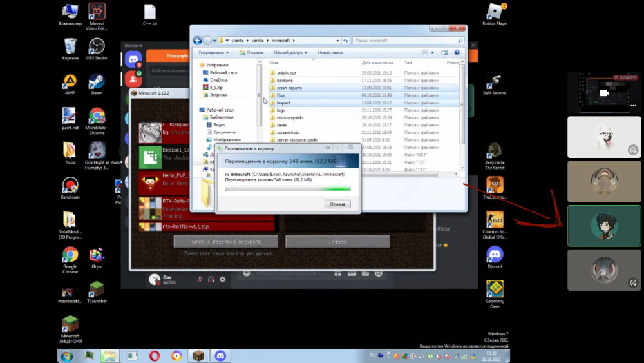This screenshot has width=644, height=363.
Task: Launch Google Chrome desktop icon
Action: 70,260
